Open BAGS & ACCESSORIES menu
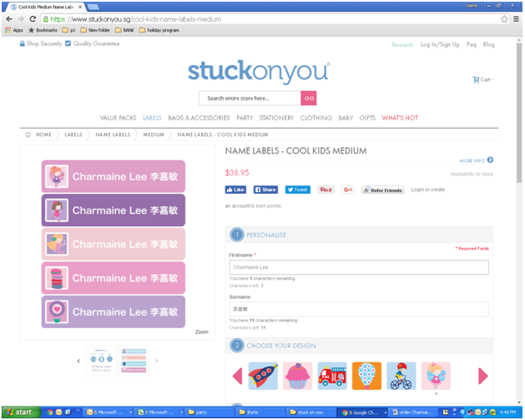The image size is (525, 420). tap(199, 118)
